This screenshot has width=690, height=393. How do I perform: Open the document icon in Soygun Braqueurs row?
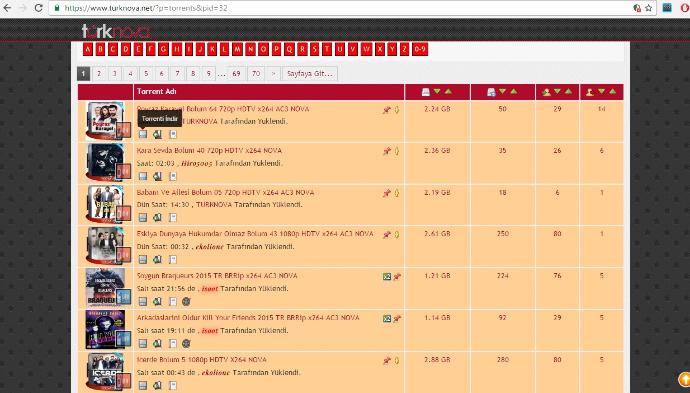173,301
